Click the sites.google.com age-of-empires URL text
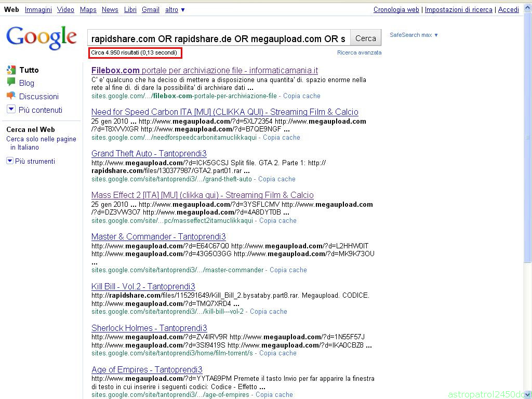This screenshot has height=399, width=532. 170,395
